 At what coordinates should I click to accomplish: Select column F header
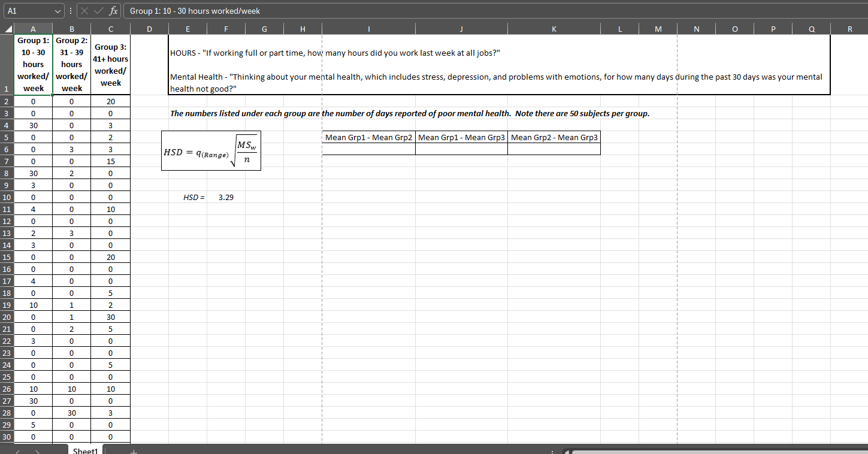coord(226,28)
